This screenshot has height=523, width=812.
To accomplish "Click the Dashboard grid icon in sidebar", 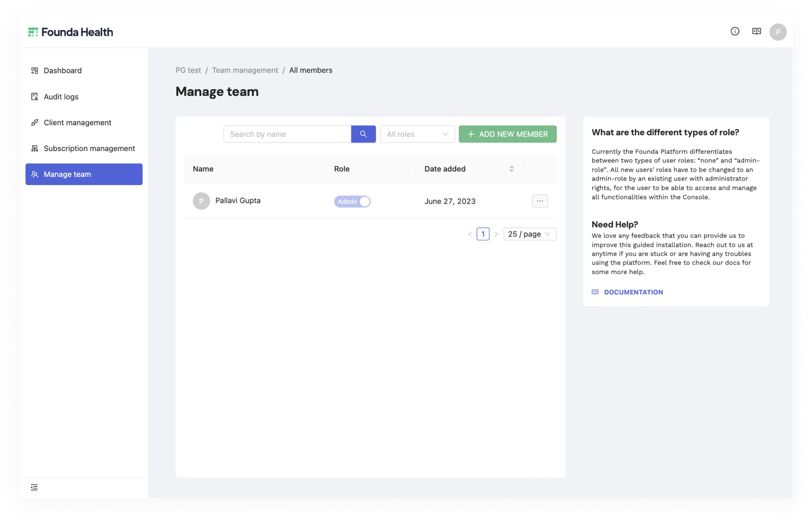I will 35,70.
